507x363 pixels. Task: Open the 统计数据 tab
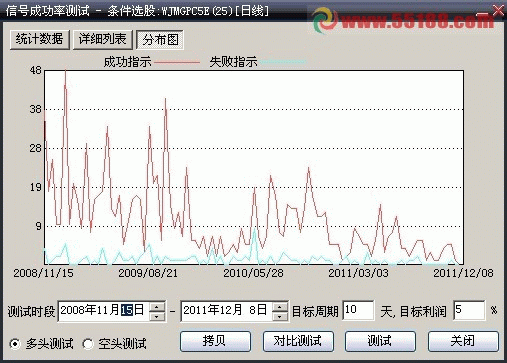39,40
